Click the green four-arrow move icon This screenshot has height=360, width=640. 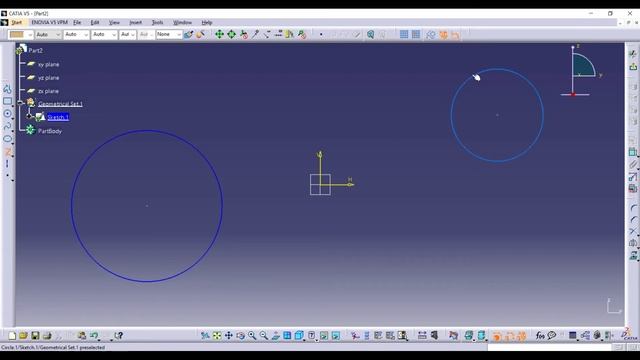click(220, 34)
